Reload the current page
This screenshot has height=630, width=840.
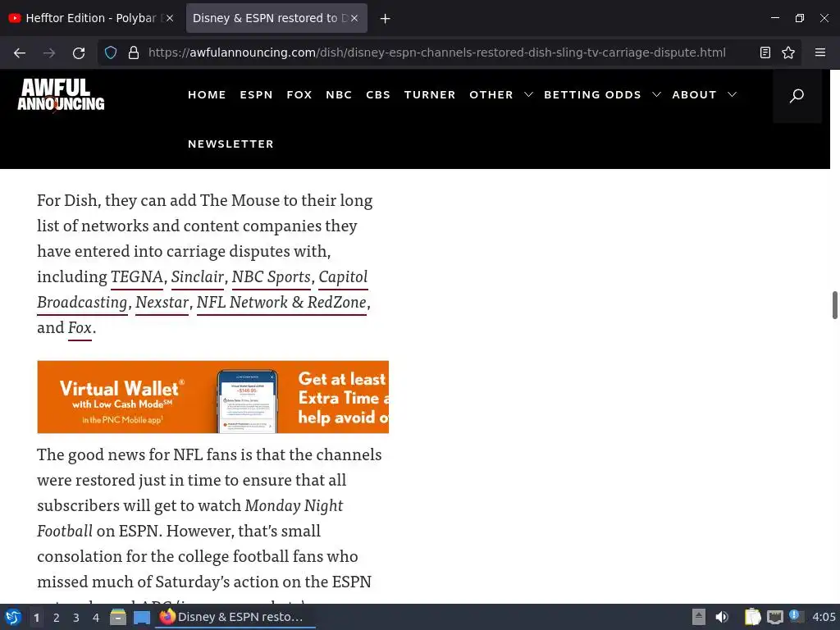[79, 52]
